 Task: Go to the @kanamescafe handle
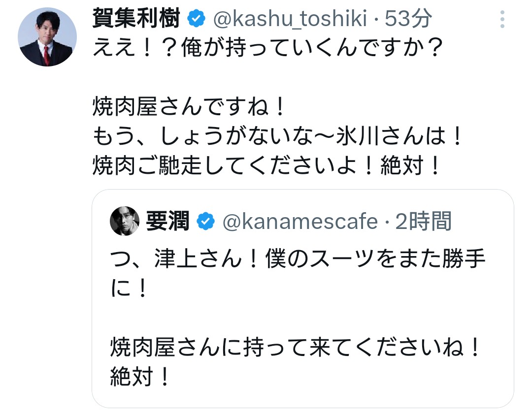[x=299, y=222]
